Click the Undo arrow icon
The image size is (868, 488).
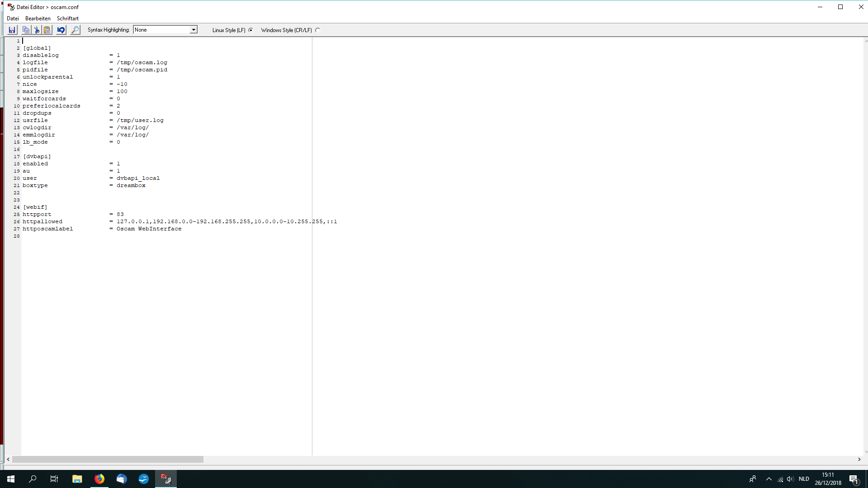click(x=61, y=30)
